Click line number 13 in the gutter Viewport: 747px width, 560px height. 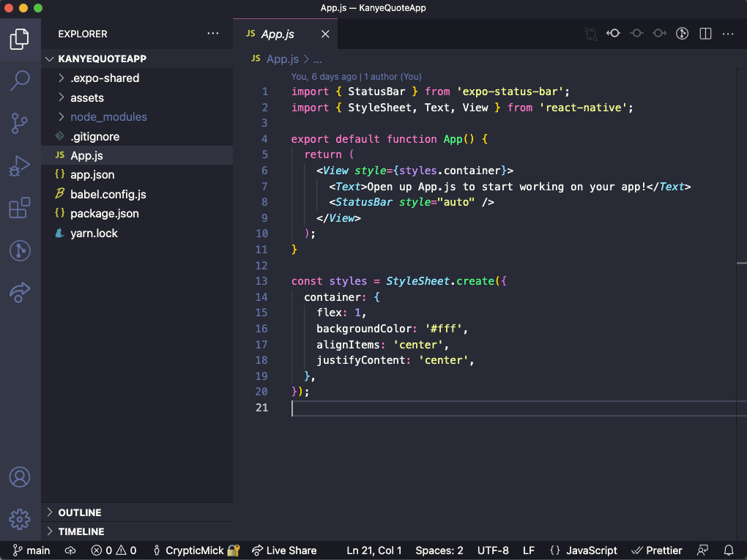click(261, 281)
